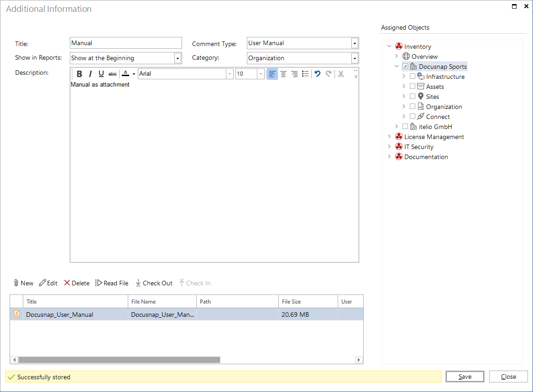The width and height of the screenshot is (533, 392).
Task: Check the Organization tree checkbox
Action: tap(413, 106)
